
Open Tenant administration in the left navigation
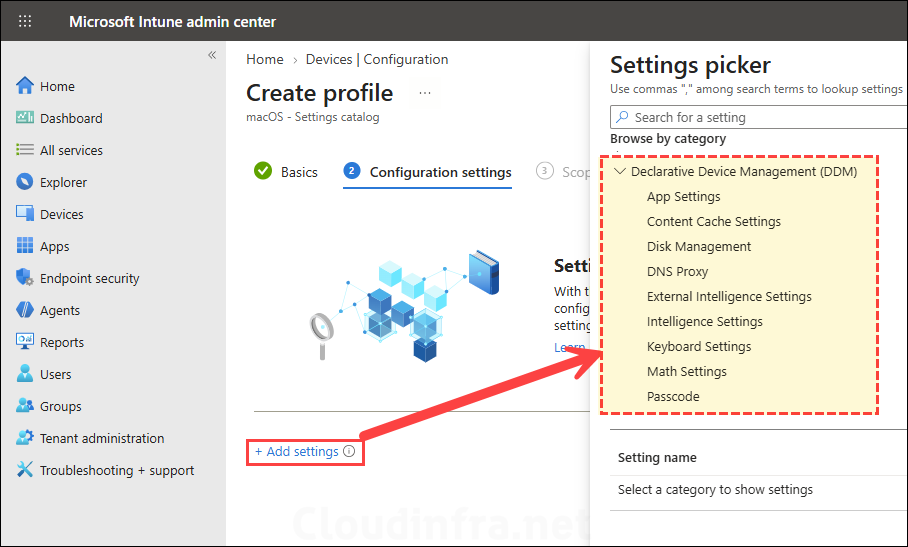pyautogui.click(x=102, y=438)
